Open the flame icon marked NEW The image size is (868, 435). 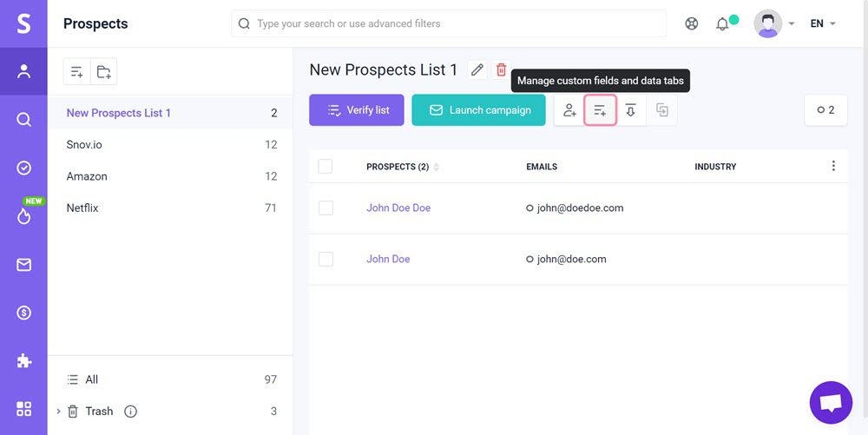(x=23, y=216)
